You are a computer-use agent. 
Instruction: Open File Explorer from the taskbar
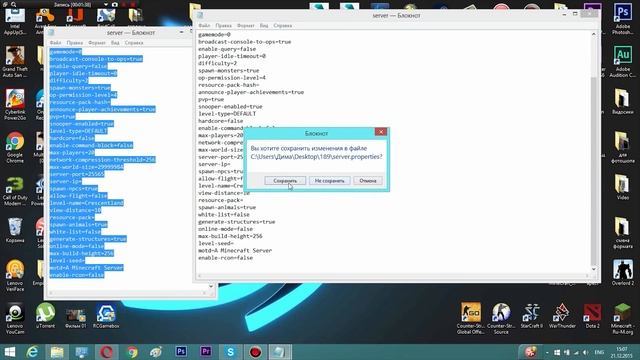coord(57,352)
